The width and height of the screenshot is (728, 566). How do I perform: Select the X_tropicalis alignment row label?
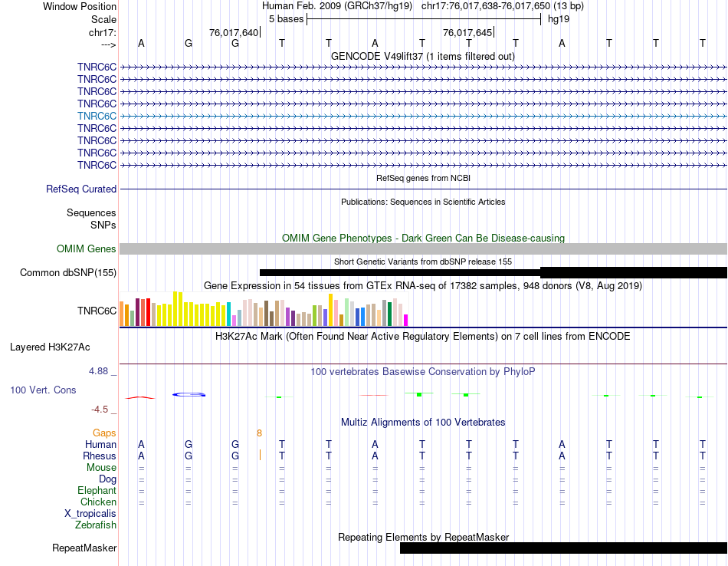tap(90, 514)
